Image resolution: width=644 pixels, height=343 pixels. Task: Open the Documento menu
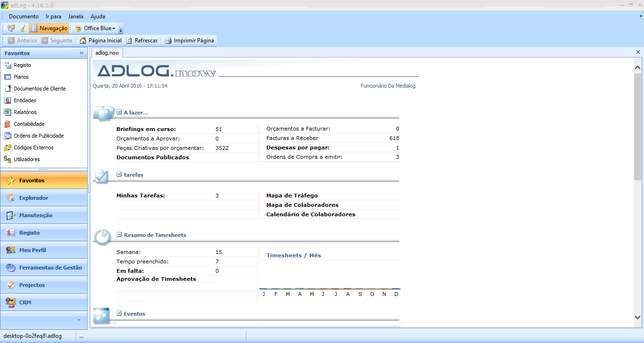(x=24, y=16)
